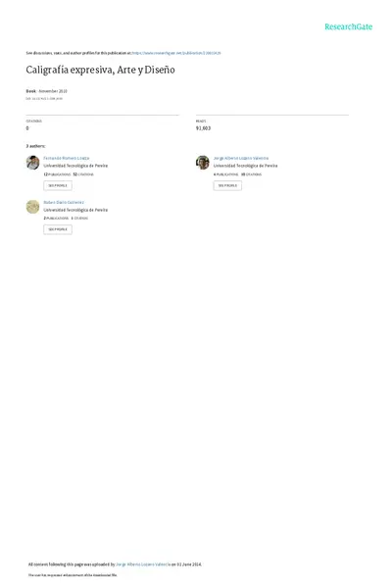The height and width of the screenshot is (588, 392).
Task: Select the title Caligrafía expresiva, Arte y Diseño
Action: (100, 70)
